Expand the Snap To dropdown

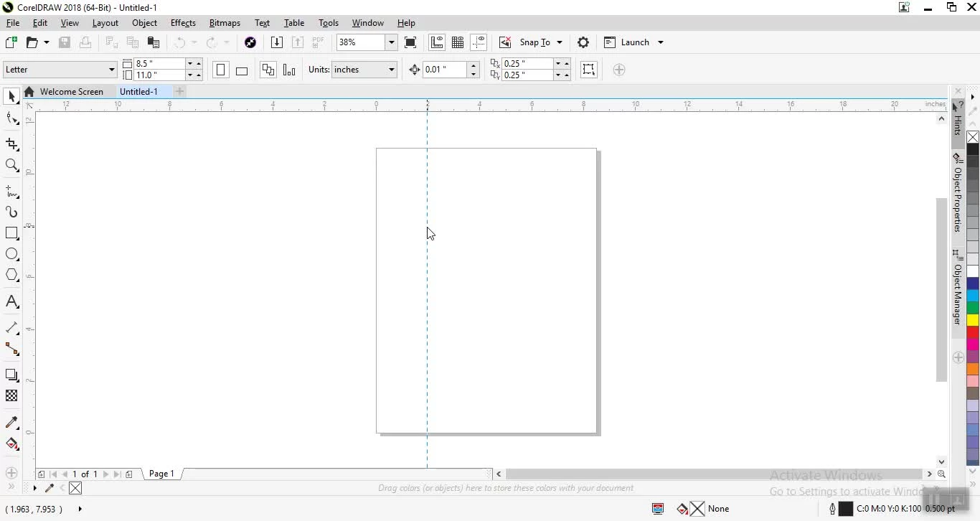560,42
